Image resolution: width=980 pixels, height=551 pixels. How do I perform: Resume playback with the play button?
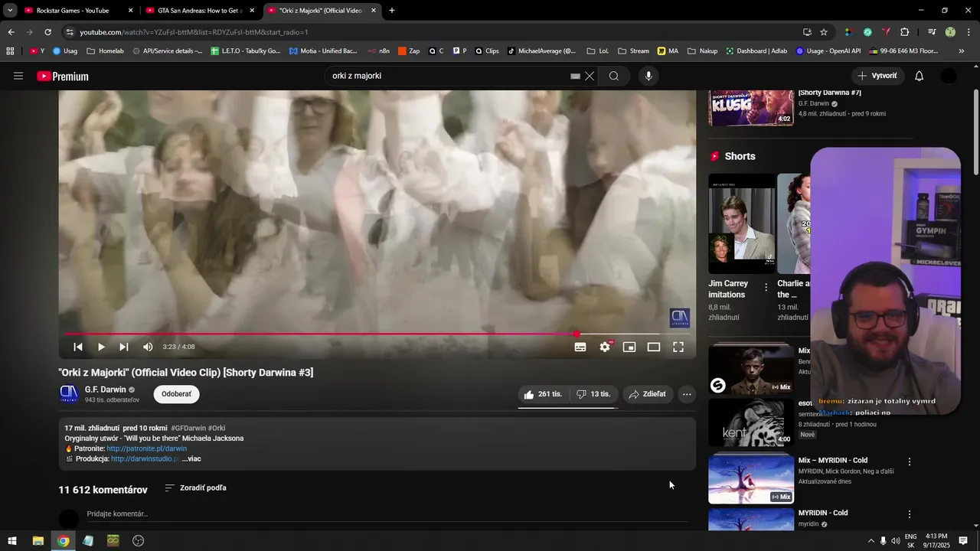(101, 347)
